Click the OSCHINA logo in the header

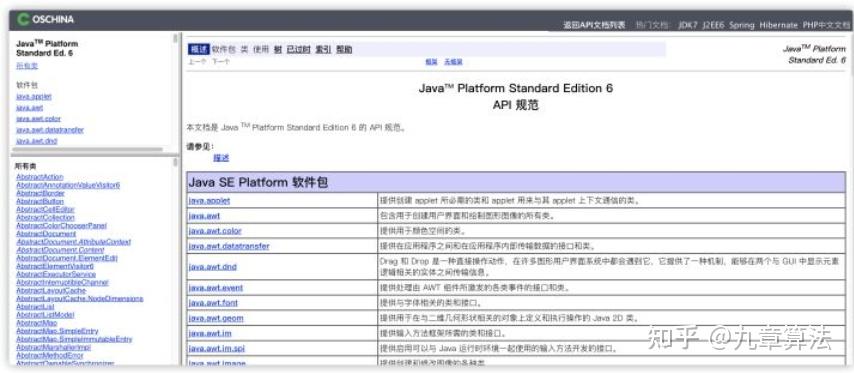coord(45,20)
